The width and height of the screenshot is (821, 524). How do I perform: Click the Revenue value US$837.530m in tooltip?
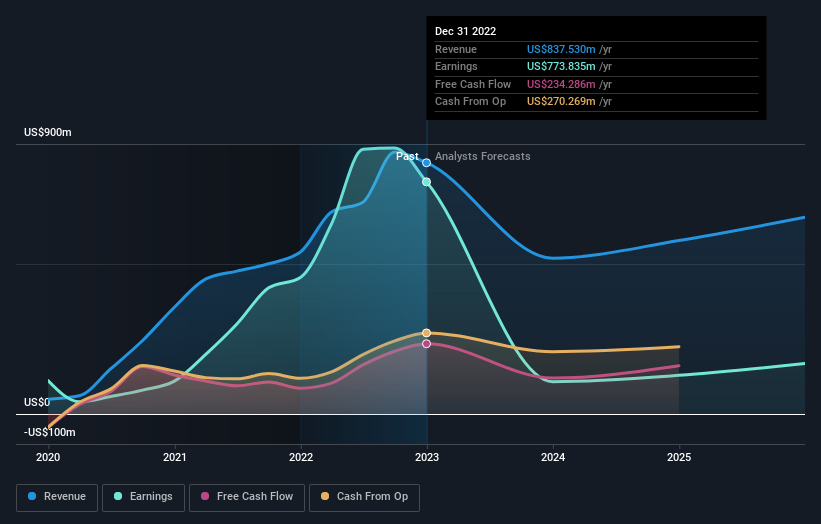[561, 49]
